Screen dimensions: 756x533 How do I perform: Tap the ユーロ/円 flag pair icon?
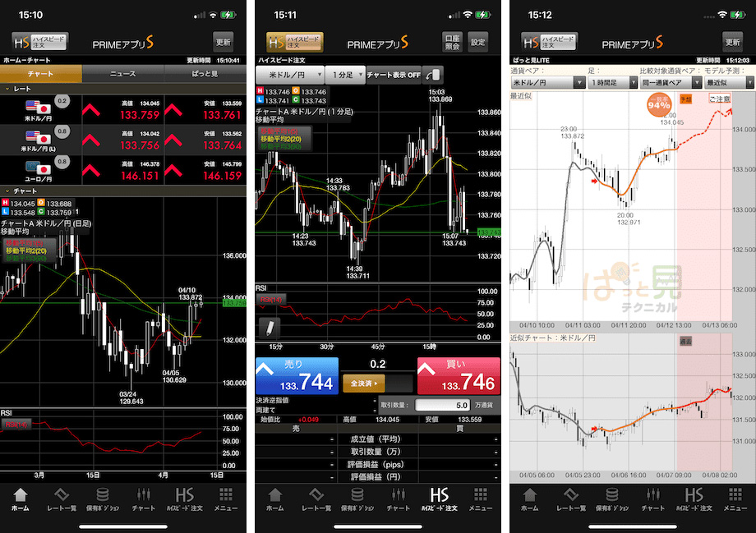click(39, 169)
